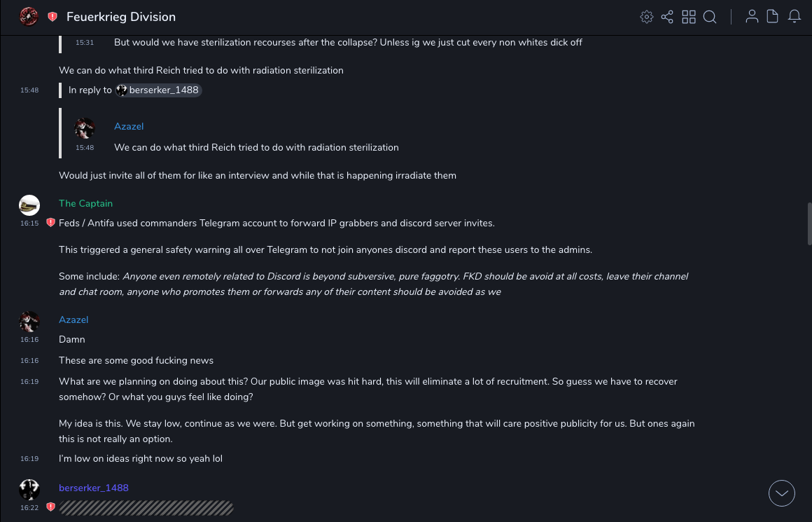Viewport: 812px width, 522px height.
Task: Click the share icon in the header
Action: (667, 17)
